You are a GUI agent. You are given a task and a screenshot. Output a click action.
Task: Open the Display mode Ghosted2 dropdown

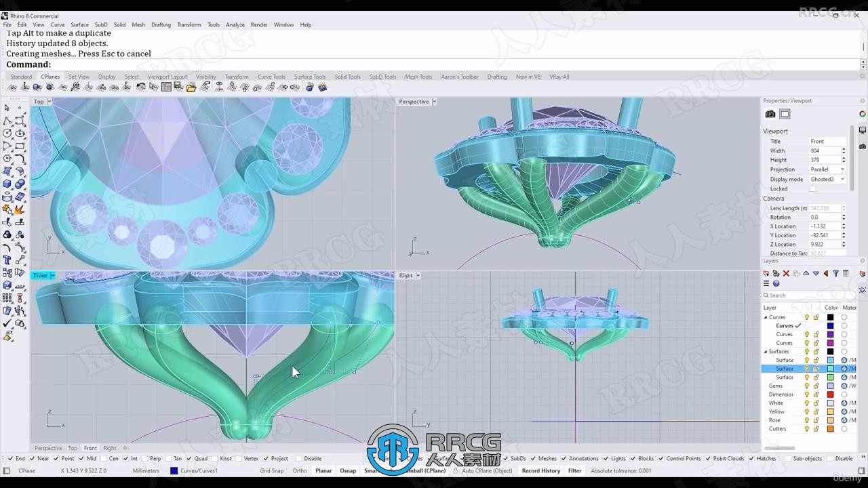click(x=827, y=179)
